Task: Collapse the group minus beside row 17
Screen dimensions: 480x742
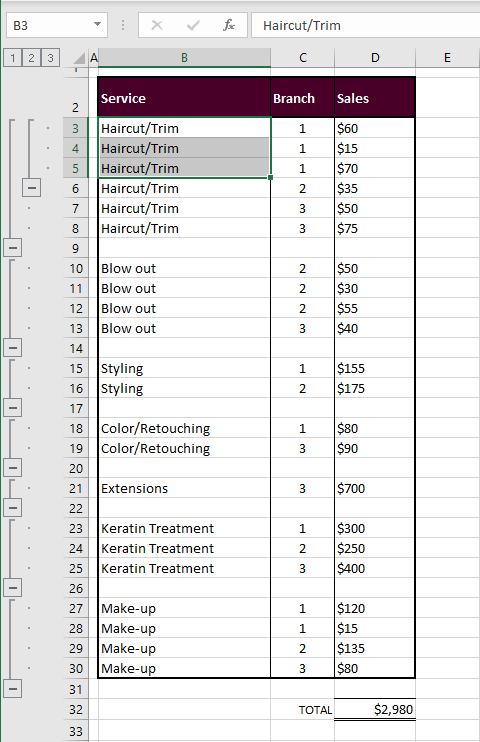Action: (13, 407)
